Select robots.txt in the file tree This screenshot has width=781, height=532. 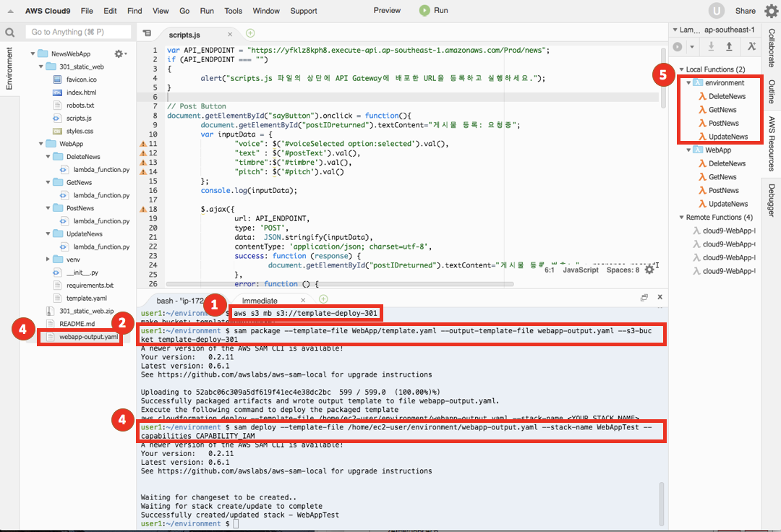pyautogui.click(x=80, y=106)
